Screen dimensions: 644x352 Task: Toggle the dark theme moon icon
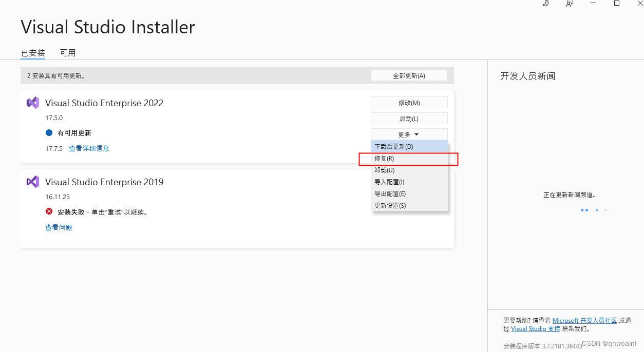click(545, 3)
